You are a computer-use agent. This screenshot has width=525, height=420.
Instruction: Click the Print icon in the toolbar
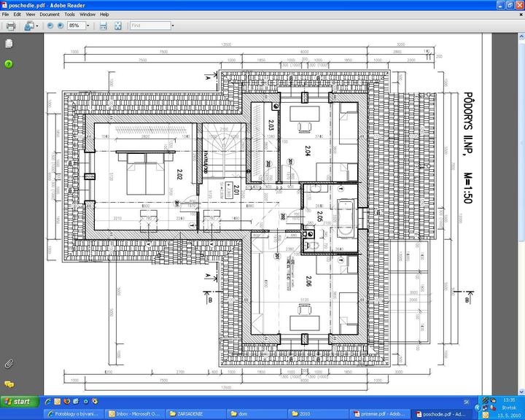(x=11, y=26)
